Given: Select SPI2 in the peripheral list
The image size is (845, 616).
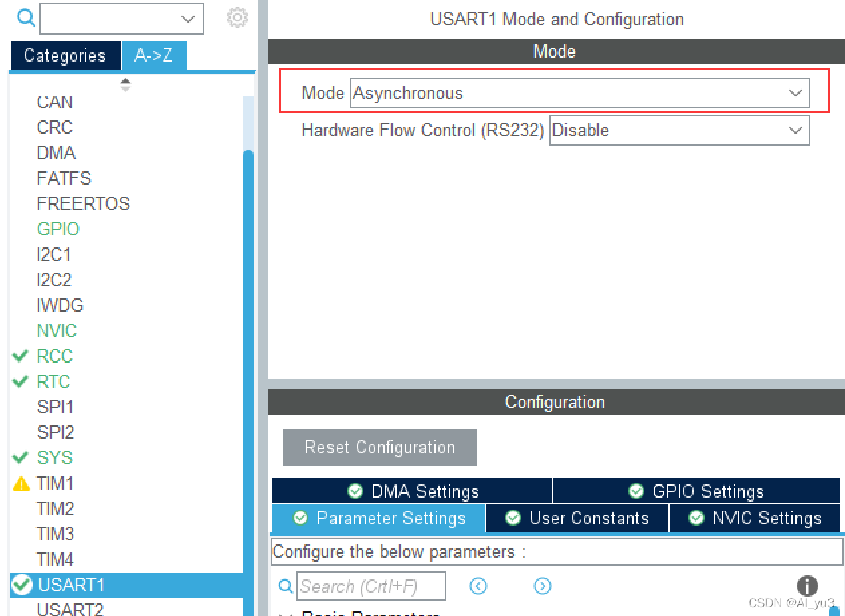Looking at the screenshot, I should click(x=56, y=432).
